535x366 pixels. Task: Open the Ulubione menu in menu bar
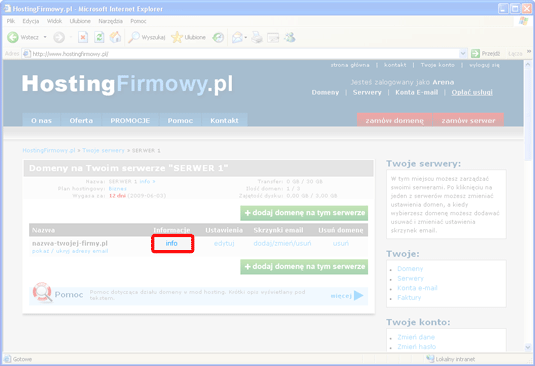tap(80, 21)
